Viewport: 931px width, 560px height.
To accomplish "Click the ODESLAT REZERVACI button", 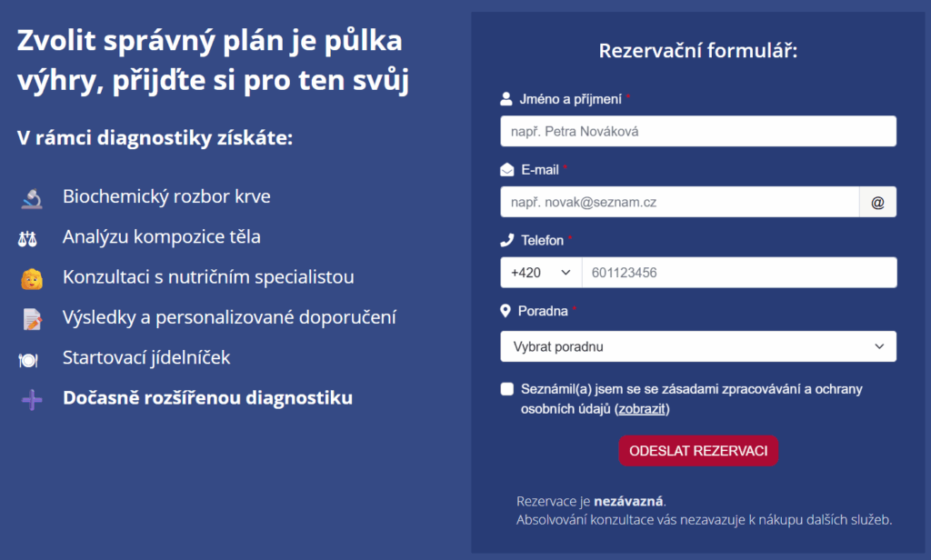I will point(698,451).
